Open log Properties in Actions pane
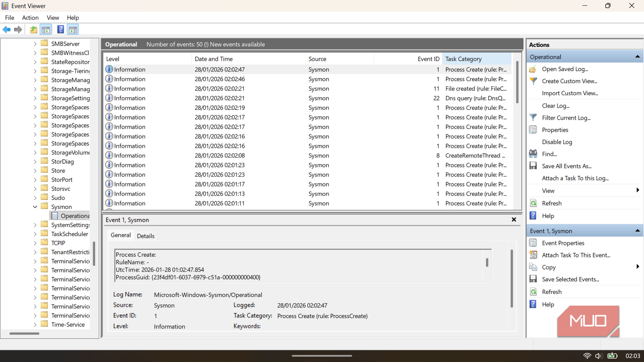 [x=555, y=130]
